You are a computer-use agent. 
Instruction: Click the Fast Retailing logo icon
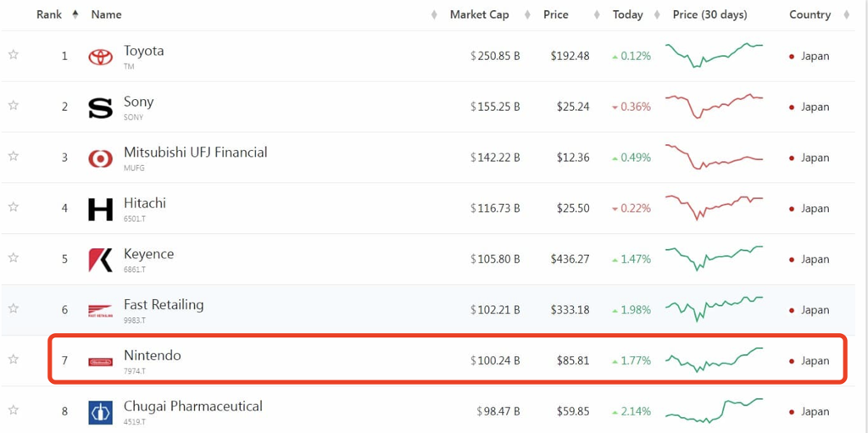(x=100, y=311)
